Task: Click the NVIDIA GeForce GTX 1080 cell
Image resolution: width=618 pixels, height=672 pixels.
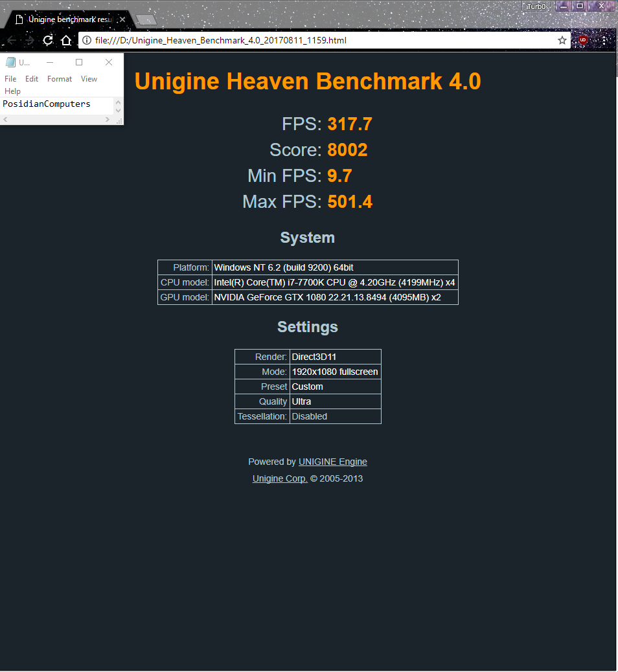Action: (335, 297)
